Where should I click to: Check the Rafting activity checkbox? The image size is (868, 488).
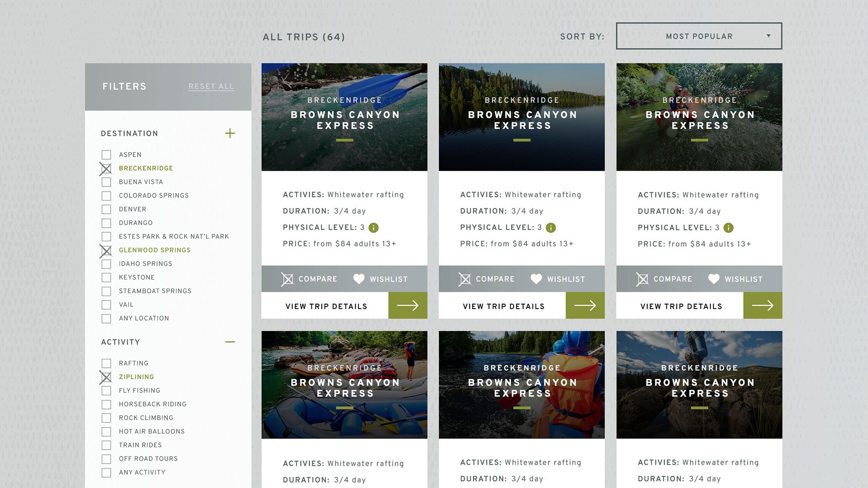(x=106, y=363)
